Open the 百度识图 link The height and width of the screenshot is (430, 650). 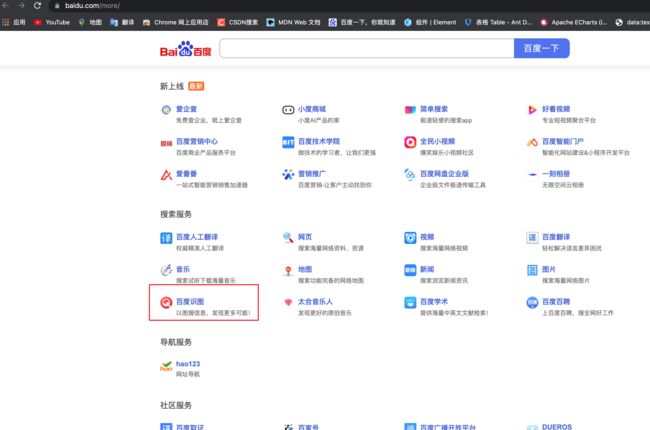pyautogui.click(x=190, y=301)
